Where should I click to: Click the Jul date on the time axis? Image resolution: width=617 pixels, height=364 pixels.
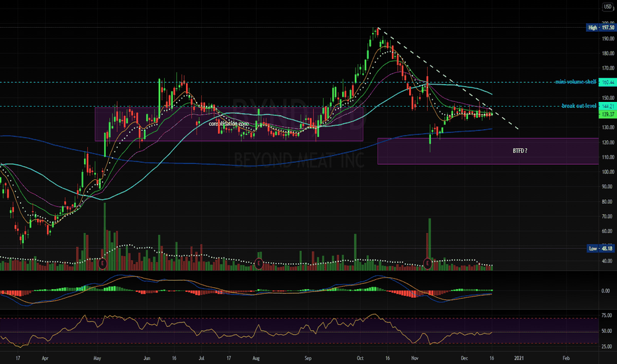click(201, 358)
